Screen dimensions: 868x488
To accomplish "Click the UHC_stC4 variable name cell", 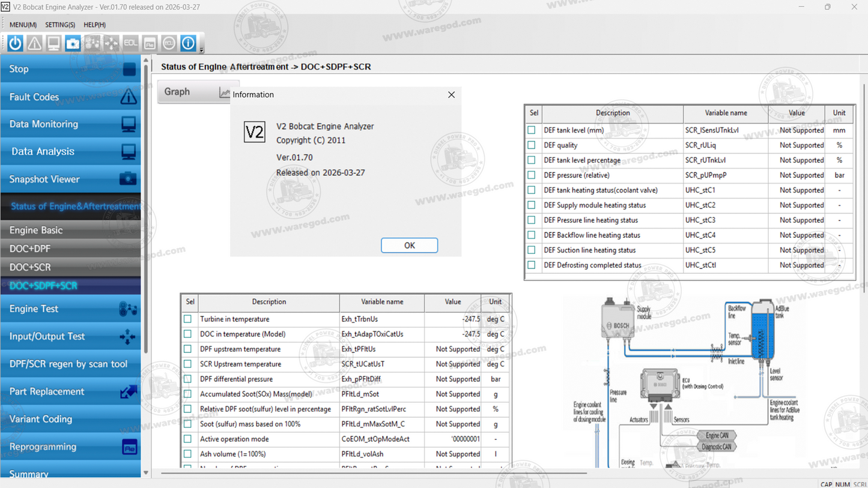I will click(x=726, y=235).
